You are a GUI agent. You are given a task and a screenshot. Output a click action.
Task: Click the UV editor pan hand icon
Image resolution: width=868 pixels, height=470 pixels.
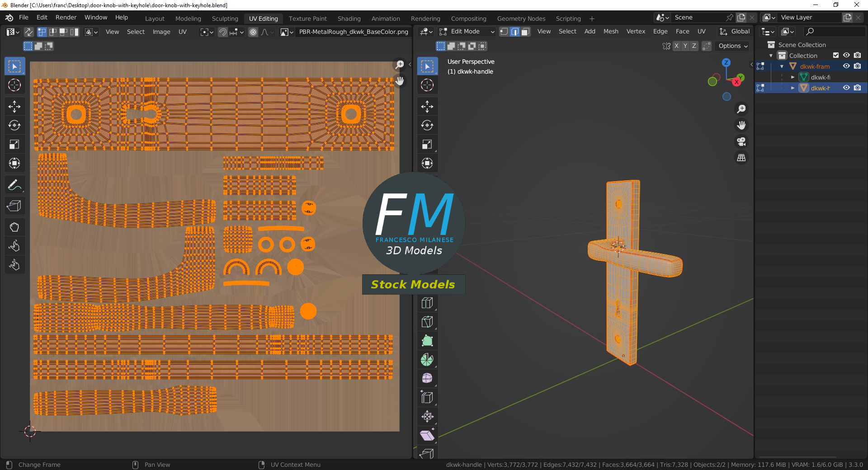400,81
